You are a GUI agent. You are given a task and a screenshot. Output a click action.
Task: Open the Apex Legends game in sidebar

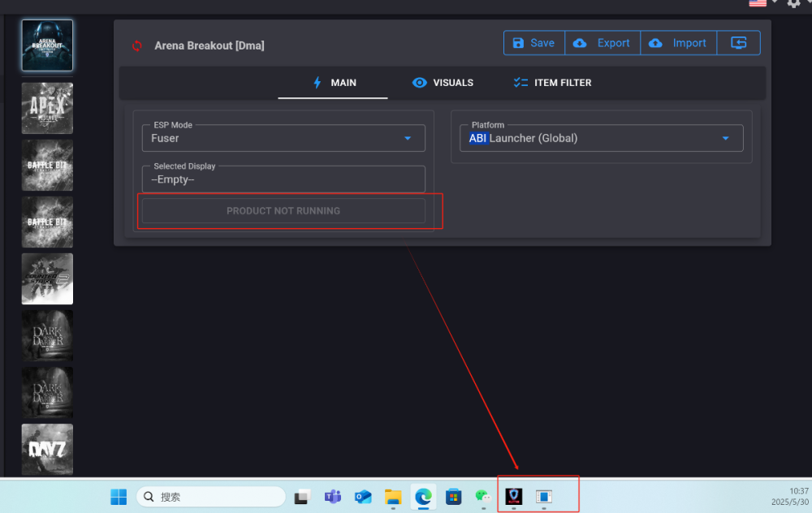click(x=47, y=108)
